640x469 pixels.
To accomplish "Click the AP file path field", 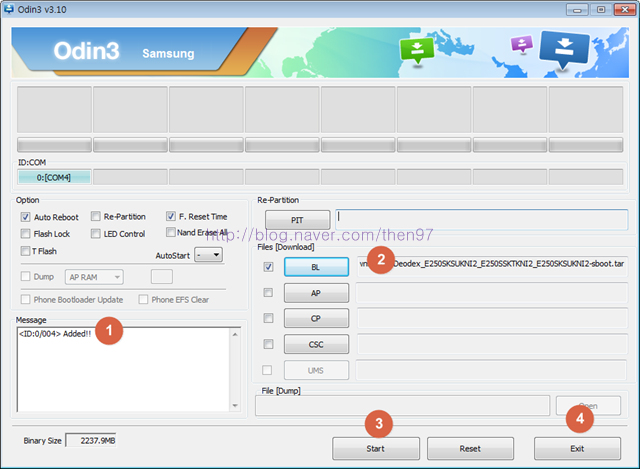I will [x=492, y=293].
